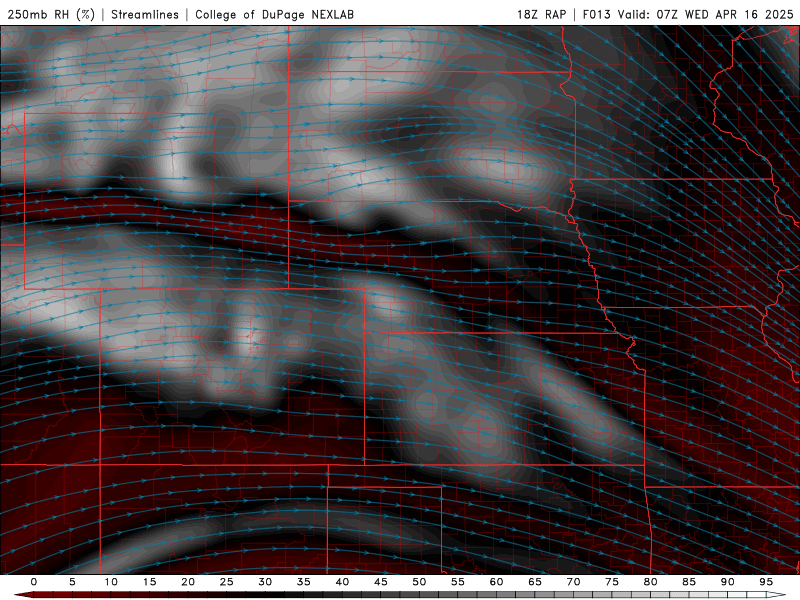The width and height of the screenshot is (800, 600).
Task: Select the "55" percent scale label
Action: pyautogui.click(x=458, y=582)
